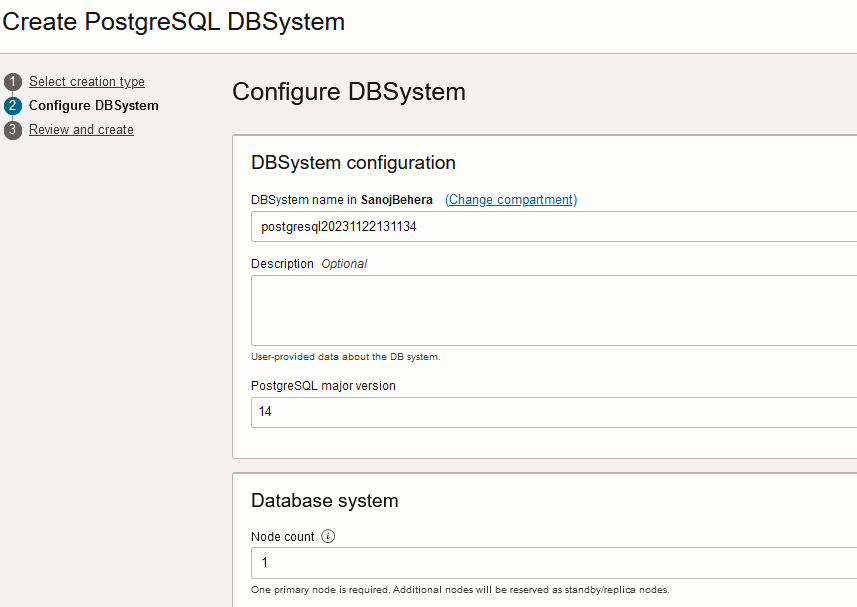The image size is (857, 607).
Task: Open the Change compartment link
Action: (x=510, y=199)
